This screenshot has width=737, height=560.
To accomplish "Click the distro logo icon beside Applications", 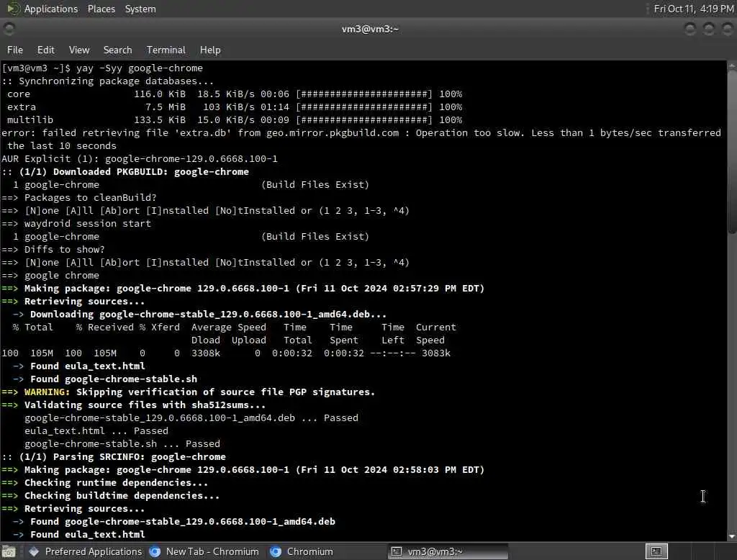I will (13, 9).
